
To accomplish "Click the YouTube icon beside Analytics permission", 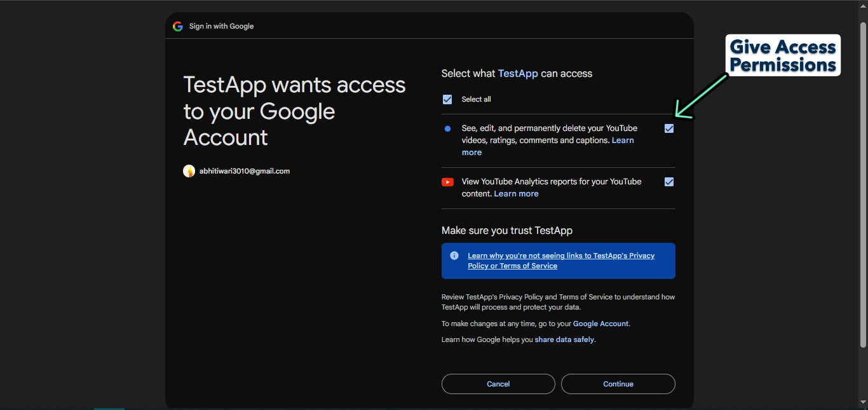I will coord(447,182).
